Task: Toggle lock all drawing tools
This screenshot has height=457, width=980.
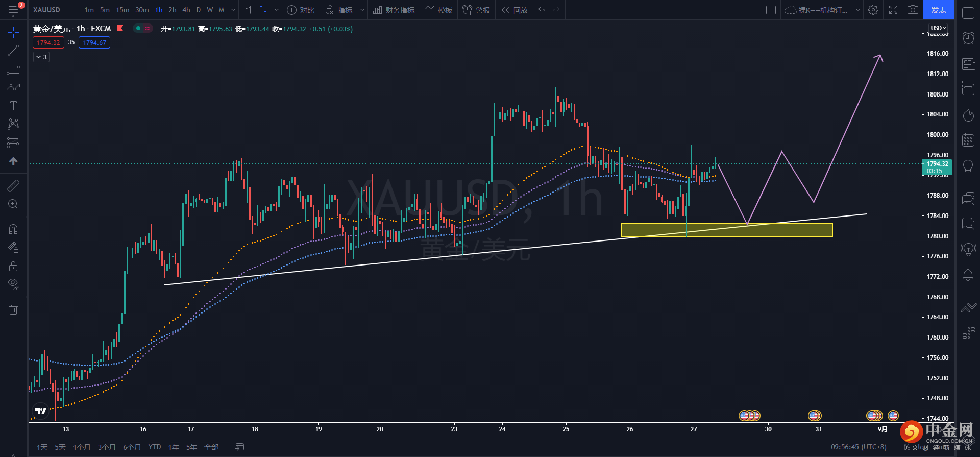Action: (13, 266)
